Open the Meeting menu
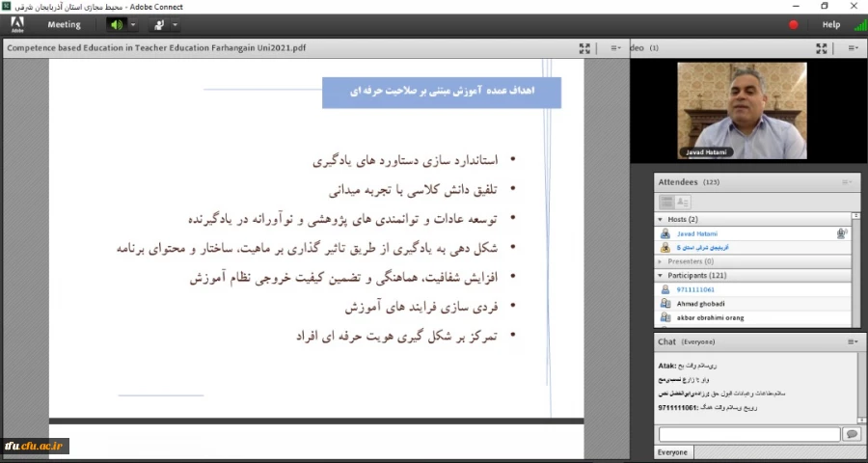Screen dimensions: 868x463 pos(64,24)
